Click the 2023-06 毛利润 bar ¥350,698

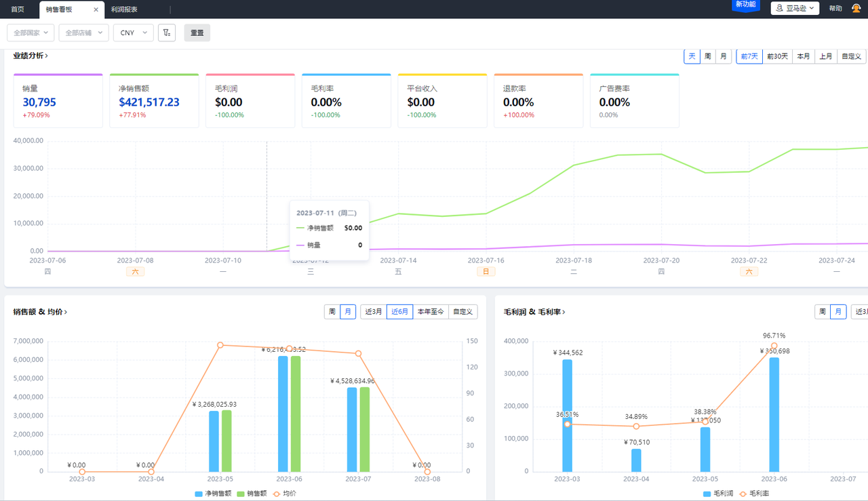(x=774, y=415)
